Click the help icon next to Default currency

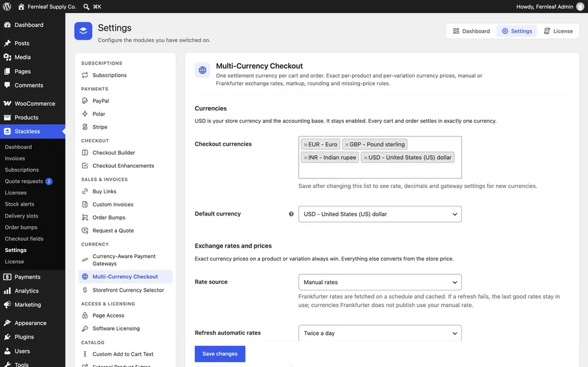coord(291,214)
